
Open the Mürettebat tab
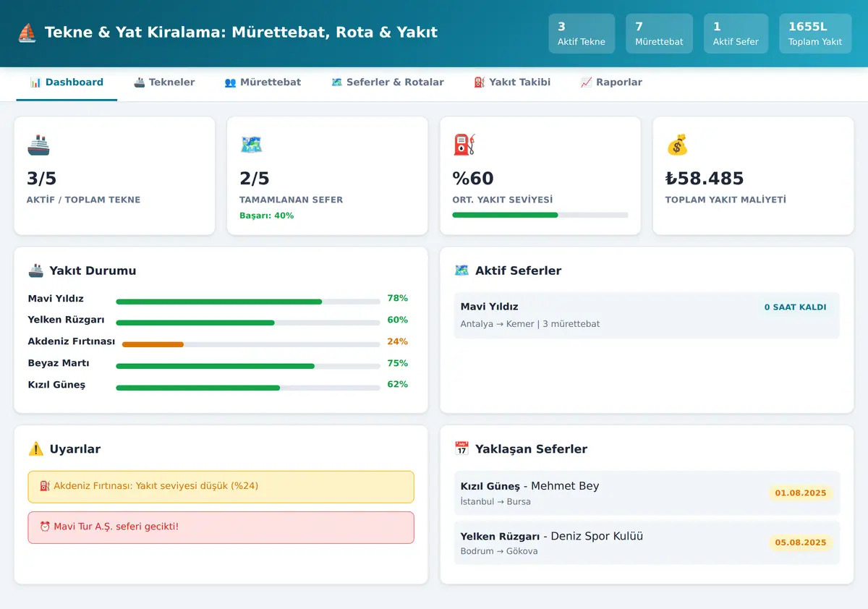(263, 82)
